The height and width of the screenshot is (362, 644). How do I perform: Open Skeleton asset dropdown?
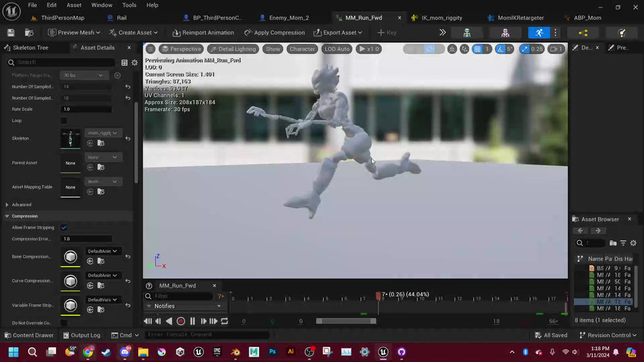coord(103,133)
